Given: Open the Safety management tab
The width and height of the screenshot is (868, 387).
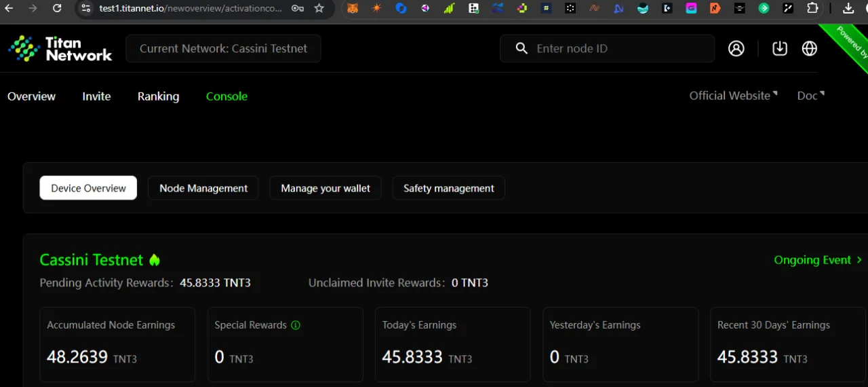Looking at the screenshot, I should tap(449, 188).
